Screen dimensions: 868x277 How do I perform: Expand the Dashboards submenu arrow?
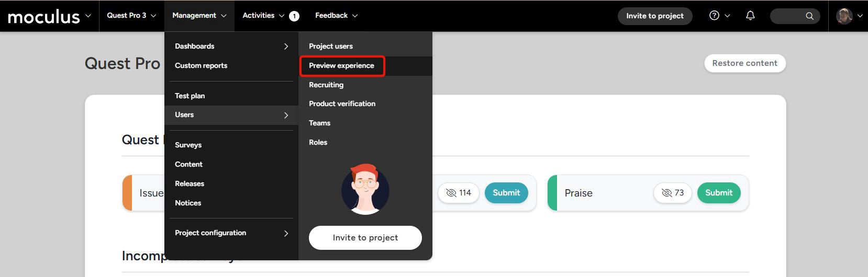click(286, 47)
